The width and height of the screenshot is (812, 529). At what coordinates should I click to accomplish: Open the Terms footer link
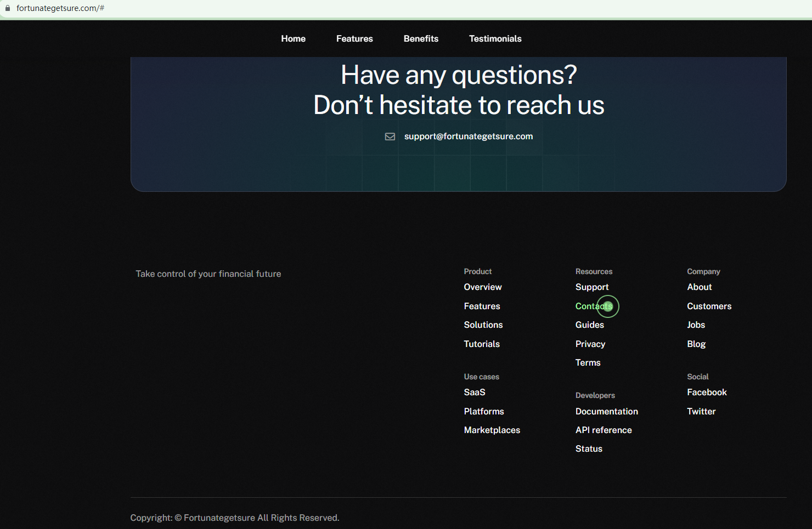point(588,363)
